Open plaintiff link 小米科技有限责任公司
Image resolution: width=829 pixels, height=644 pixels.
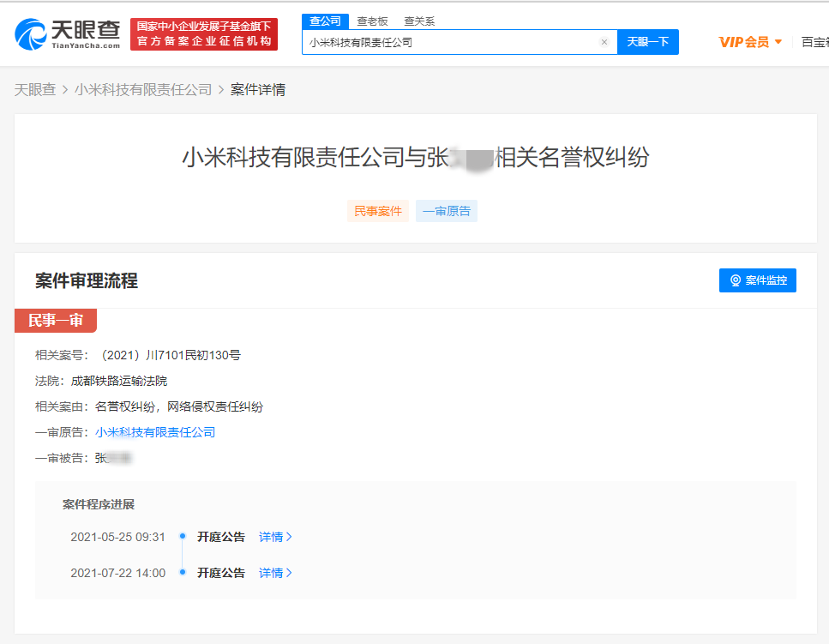(x=155, y=432)
